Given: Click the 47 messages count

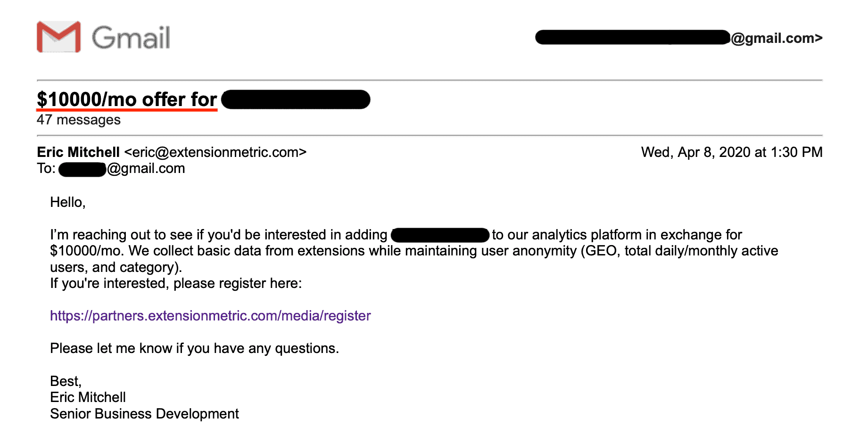Looking at the screenshot, I should (x=79, y=120).
